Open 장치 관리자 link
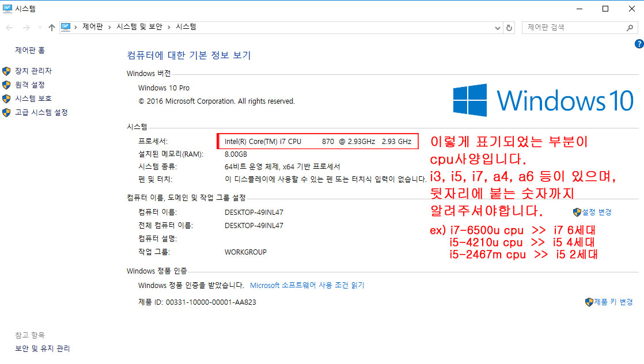The width and height of the screenshot is (644, 364). tap(33, 71)
